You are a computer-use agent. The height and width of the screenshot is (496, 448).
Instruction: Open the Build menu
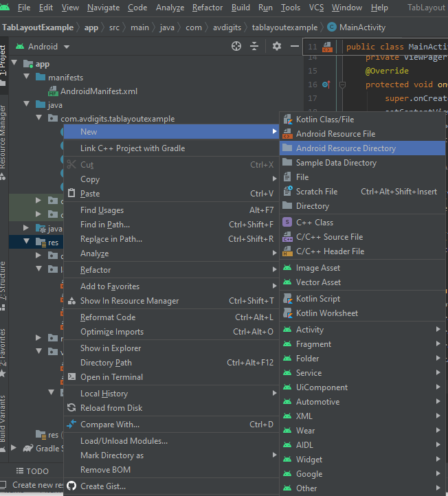click(240, 8)
